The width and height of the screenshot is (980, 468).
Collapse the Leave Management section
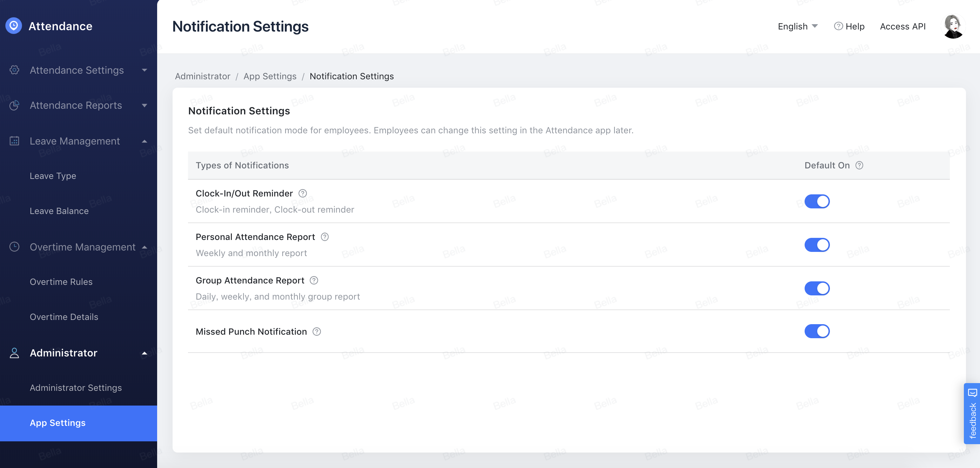click(x=75, y=141)
